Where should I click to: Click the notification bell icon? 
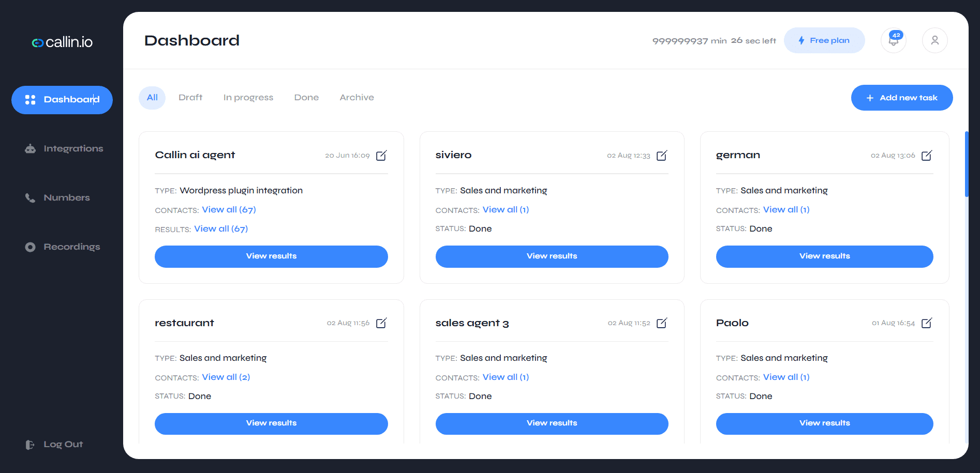click(x=894, y=41)
